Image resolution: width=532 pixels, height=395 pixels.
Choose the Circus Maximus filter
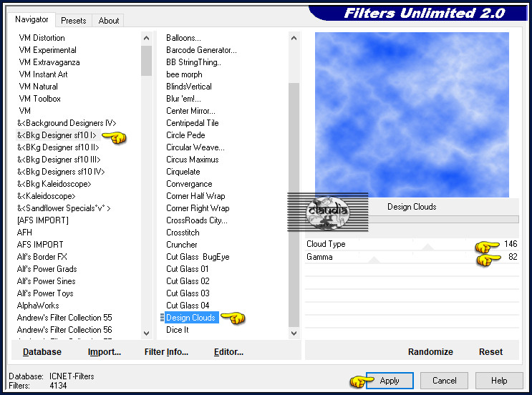pos(193,160)
